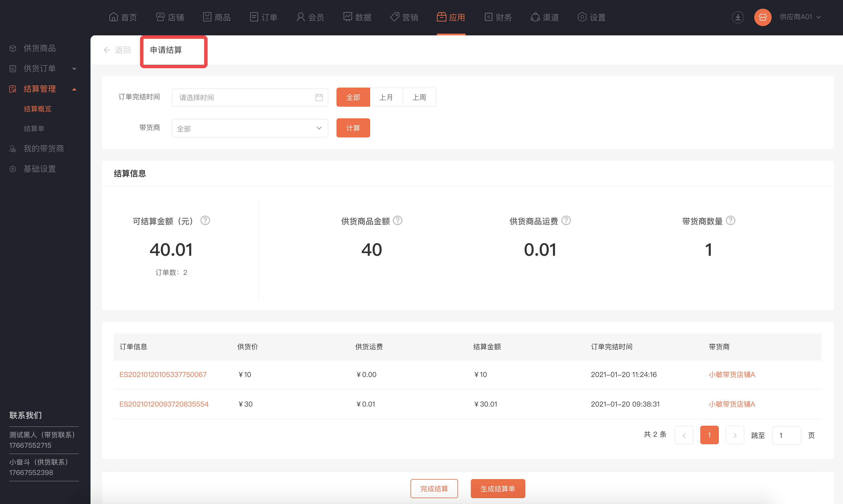Click the orange shop avatar icon

(x=763, y=17)
